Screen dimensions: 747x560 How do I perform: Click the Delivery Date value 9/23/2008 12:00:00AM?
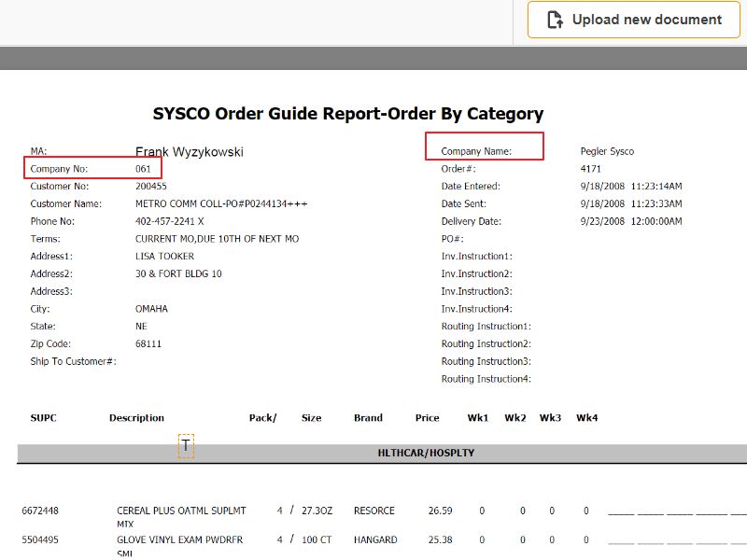coord(631,221)
